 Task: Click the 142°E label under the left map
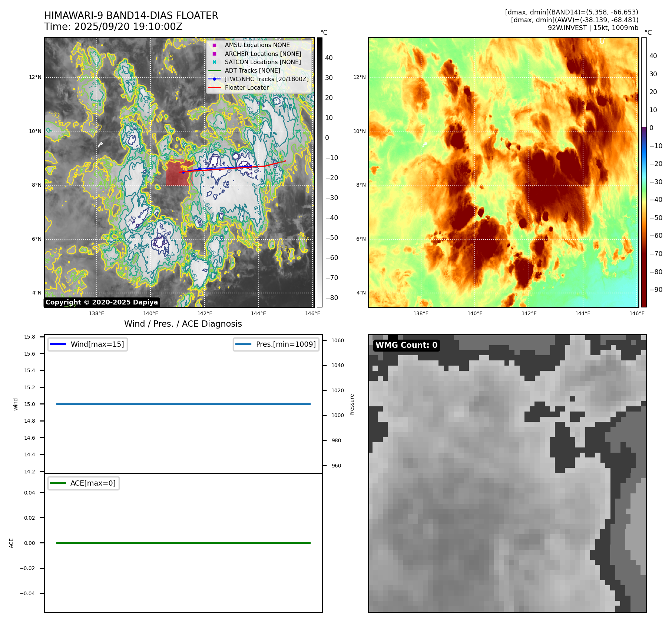coord(205,313)
